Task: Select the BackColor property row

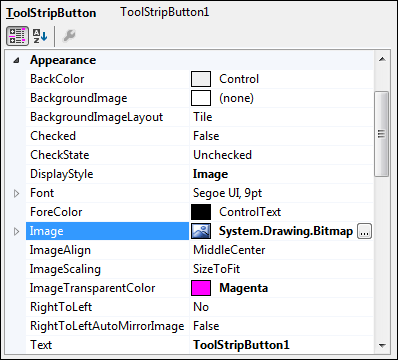Action: (x=199, y=79)
